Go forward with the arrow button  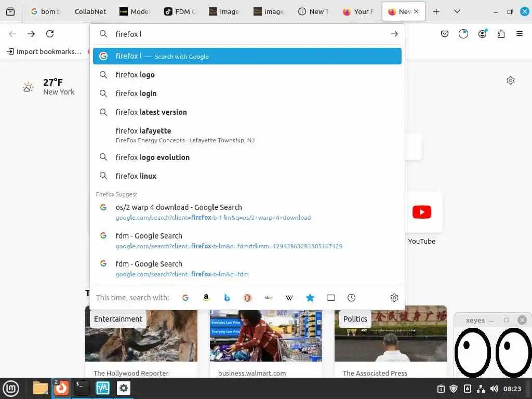coord(31,34)
